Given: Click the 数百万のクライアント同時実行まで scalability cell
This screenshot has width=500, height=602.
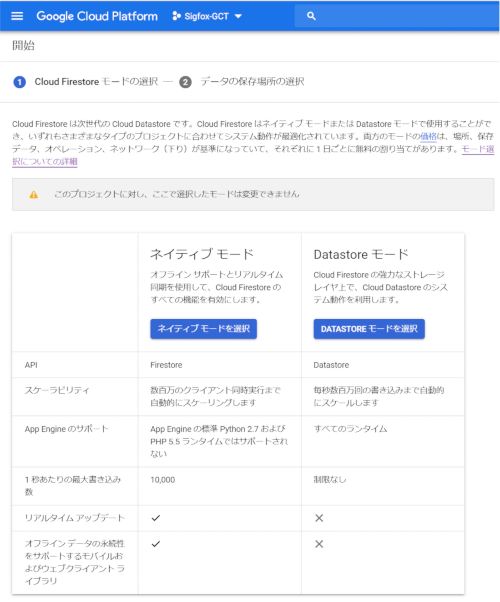Looking at the screenshot, I should (x=215, y=397).
